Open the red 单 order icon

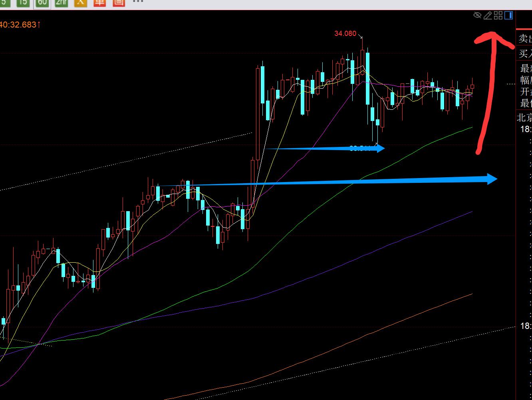point(99,2)
